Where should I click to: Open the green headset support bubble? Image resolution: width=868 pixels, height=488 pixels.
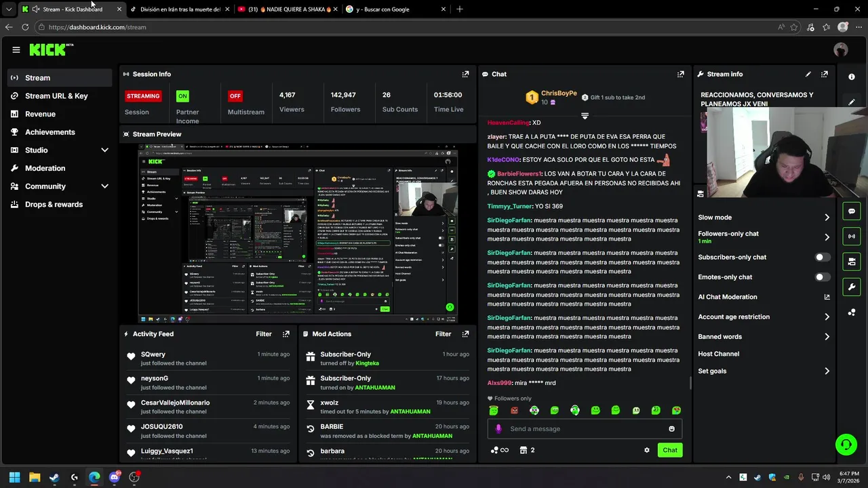[x=846, y=445]
